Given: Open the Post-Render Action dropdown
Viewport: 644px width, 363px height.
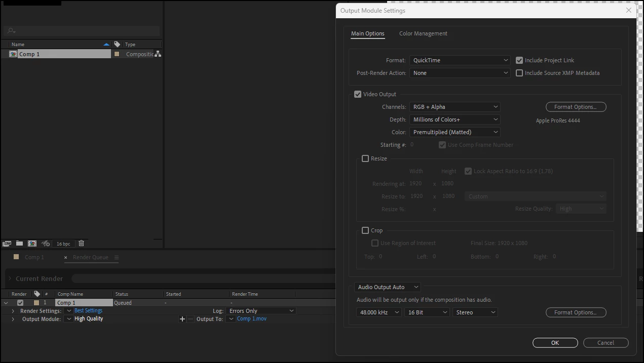Looking at the screenshot, I should [460, 73].
